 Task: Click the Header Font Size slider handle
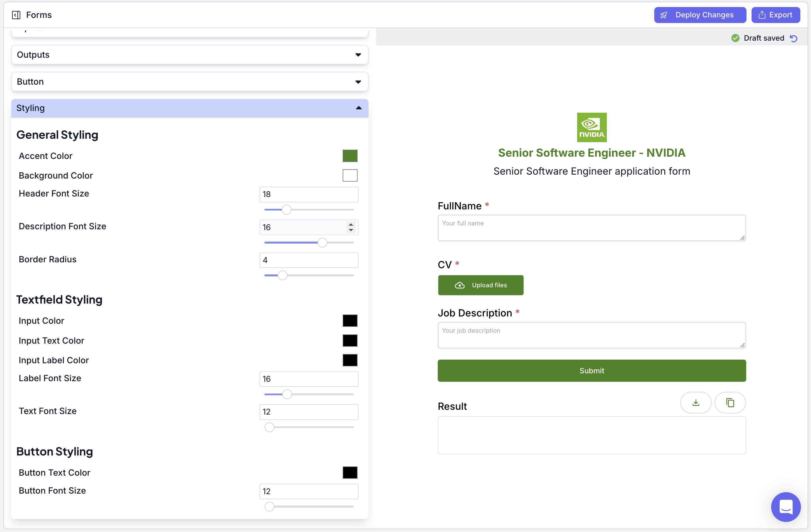(x=287, y=209)
